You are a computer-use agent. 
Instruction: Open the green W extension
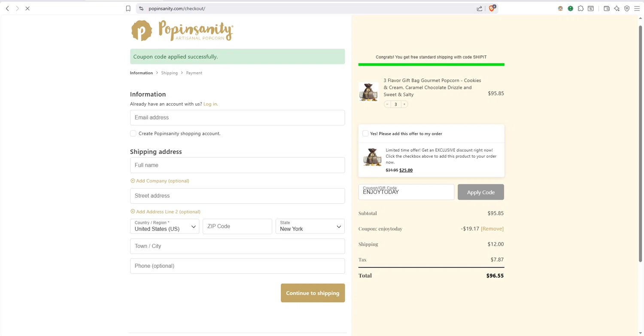click(571, 8)
